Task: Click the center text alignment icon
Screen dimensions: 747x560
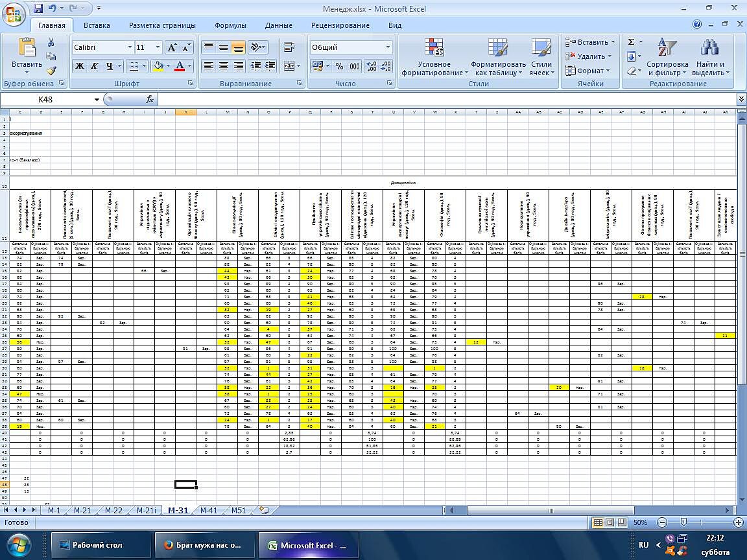Action: click(224, 66)
